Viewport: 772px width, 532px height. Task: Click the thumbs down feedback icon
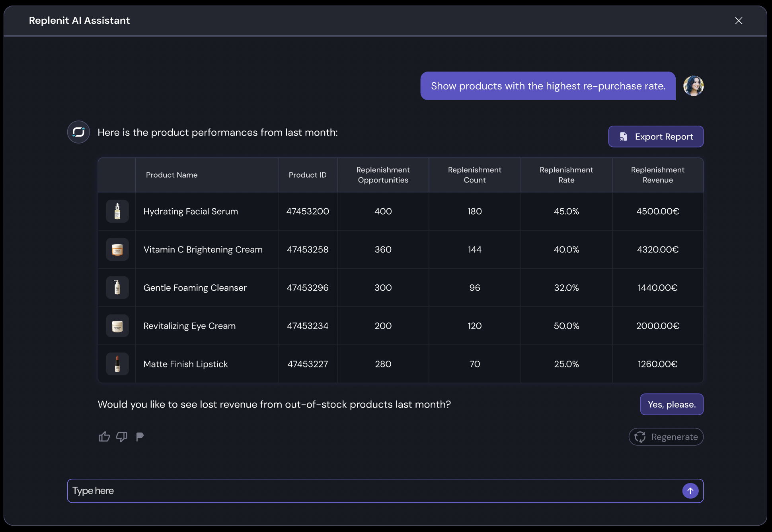point(121,437)
